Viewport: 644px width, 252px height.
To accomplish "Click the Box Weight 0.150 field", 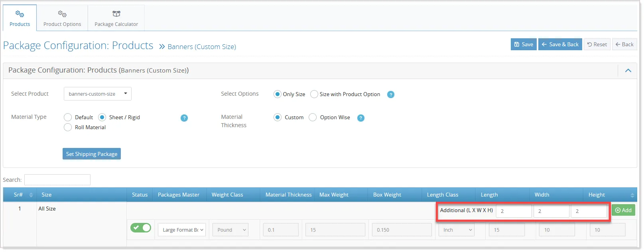I will click(402, 230).
